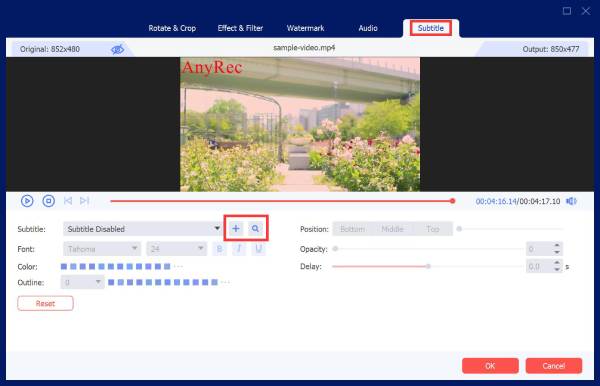600x386 pixels.
Task: Toggle bold subtitle text
Action: (x=219, y=249)
